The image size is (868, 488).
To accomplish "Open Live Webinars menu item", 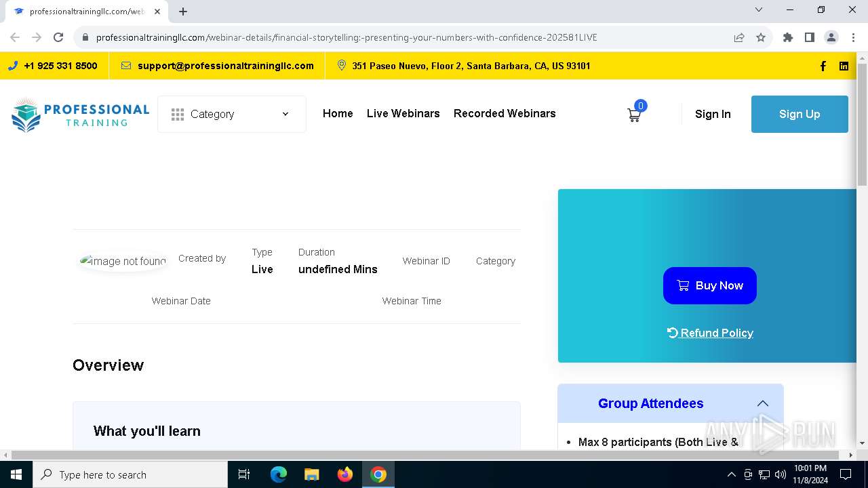I will click(403, 113).
